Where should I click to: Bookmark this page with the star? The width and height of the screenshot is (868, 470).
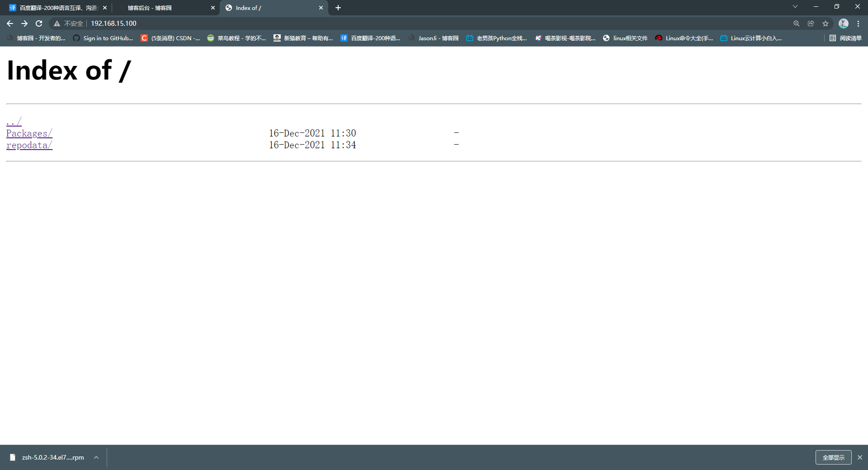(826, 23)
